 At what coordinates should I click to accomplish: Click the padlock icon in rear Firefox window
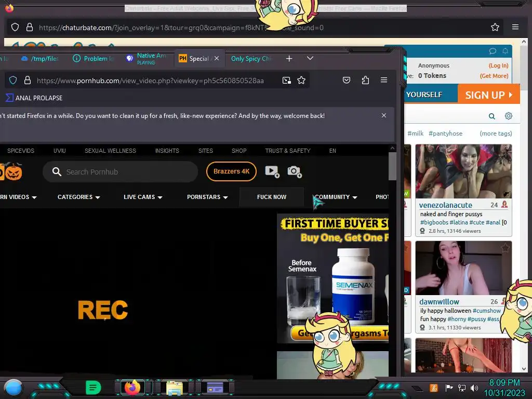[30, 27]
